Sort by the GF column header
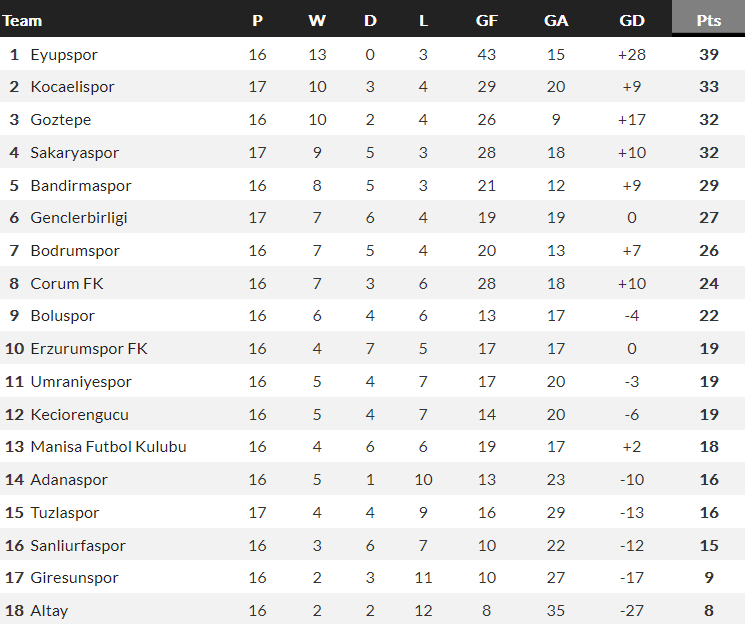The height and width of the screenshot is (624, 745). tap(487, 20)
